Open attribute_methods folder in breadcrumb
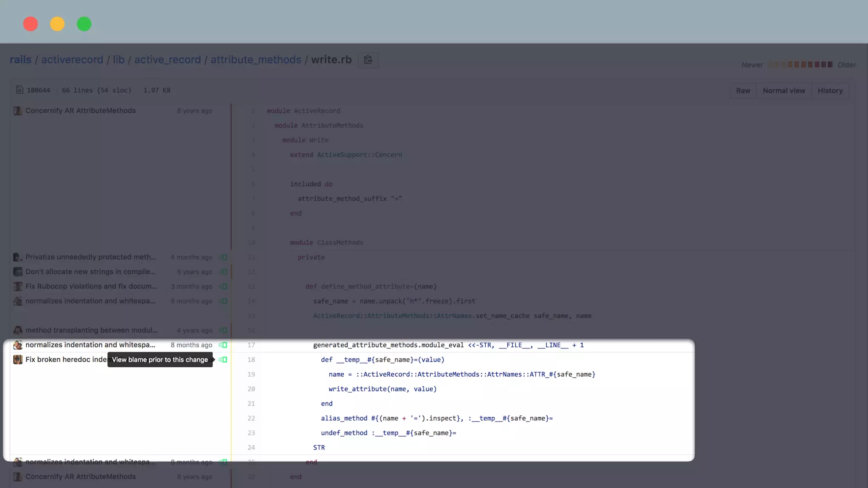The height and width of the screenshot is (488, 868). [256, 60]
